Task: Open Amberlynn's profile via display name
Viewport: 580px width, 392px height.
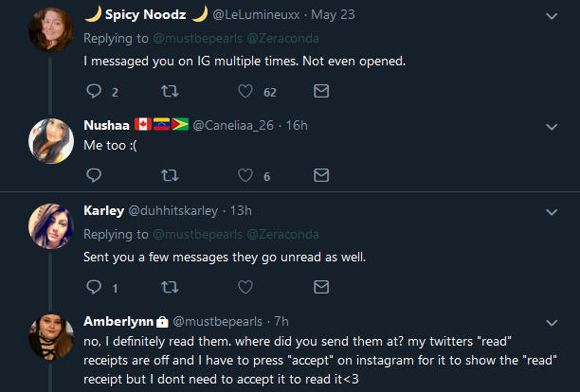Action: pos(118,321)
